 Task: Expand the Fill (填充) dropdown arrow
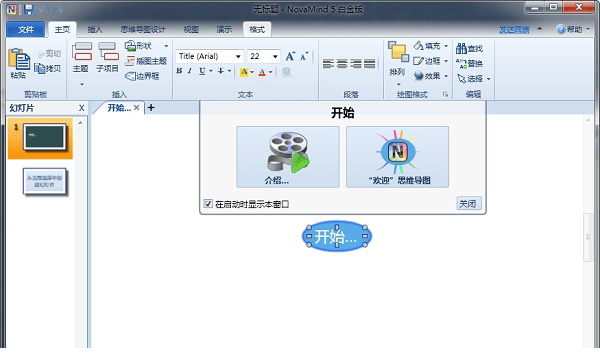pyautogui.click(x=446, y=46)
